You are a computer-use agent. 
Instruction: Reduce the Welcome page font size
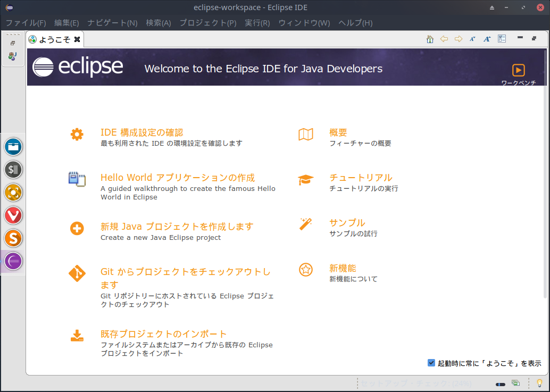point(472,39)
